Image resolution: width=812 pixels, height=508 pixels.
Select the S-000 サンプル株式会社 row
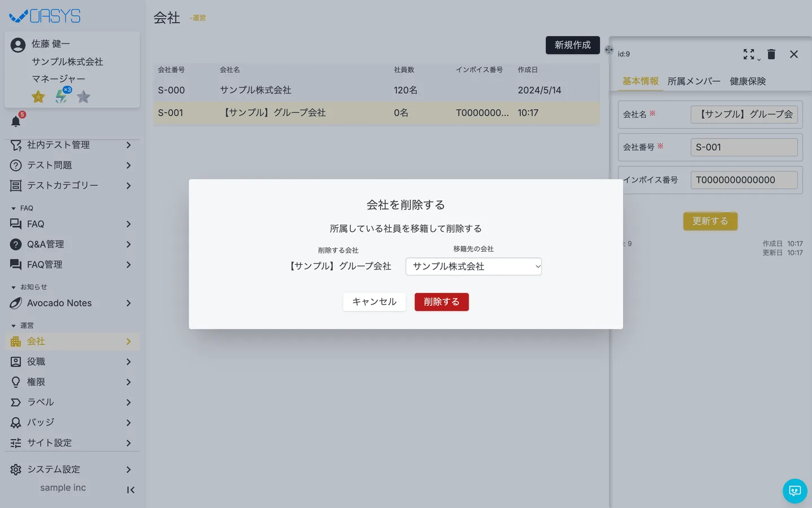[377, 90]
